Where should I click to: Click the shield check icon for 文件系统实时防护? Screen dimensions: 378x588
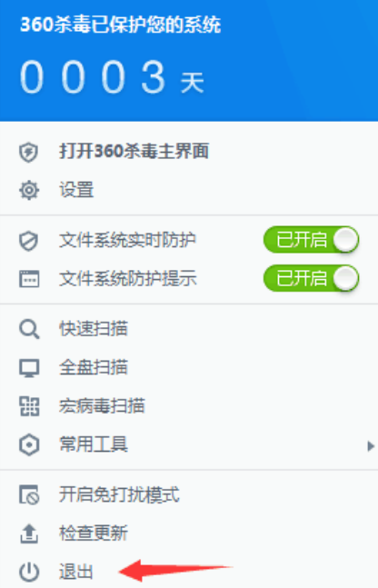tap(29, 241)
